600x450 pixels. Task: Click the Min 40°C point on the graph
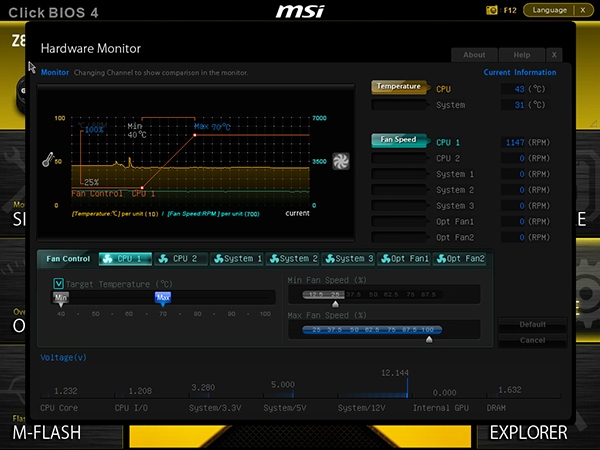[x=142, y=188]
